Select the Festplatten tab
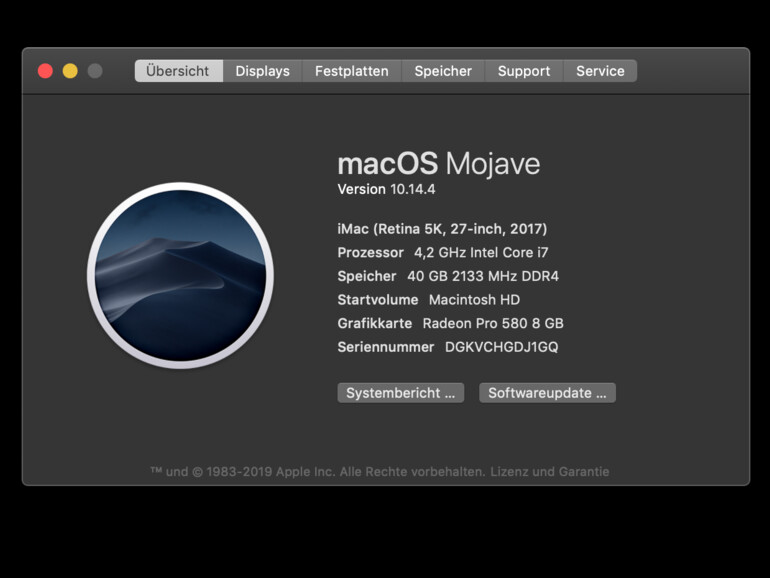The height and width of the screenshot is (578, 770). [352, 71]
